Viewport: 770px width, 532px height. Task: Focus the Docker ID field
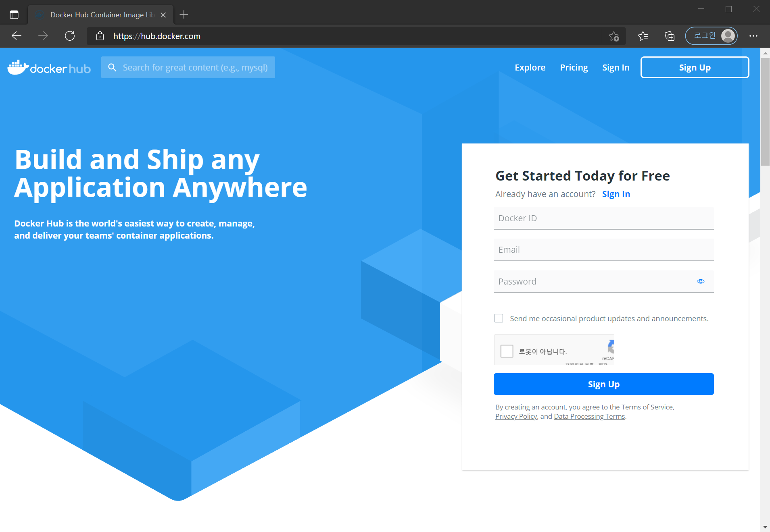point(604,218)
